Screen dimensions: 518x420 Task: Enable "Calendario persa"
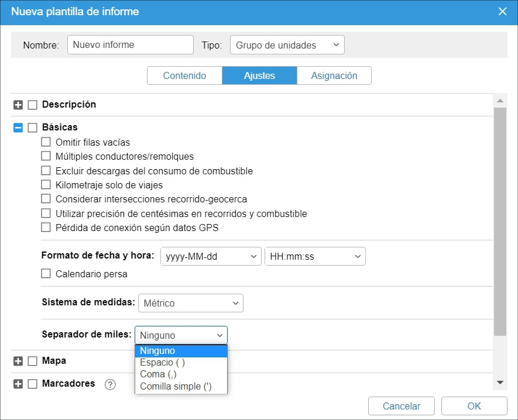(x=45, y=273)
